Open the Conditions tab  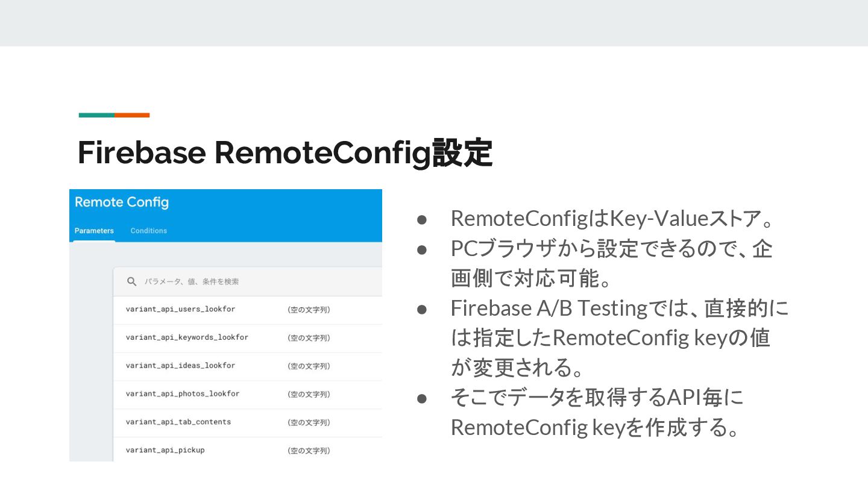(148, 231)
